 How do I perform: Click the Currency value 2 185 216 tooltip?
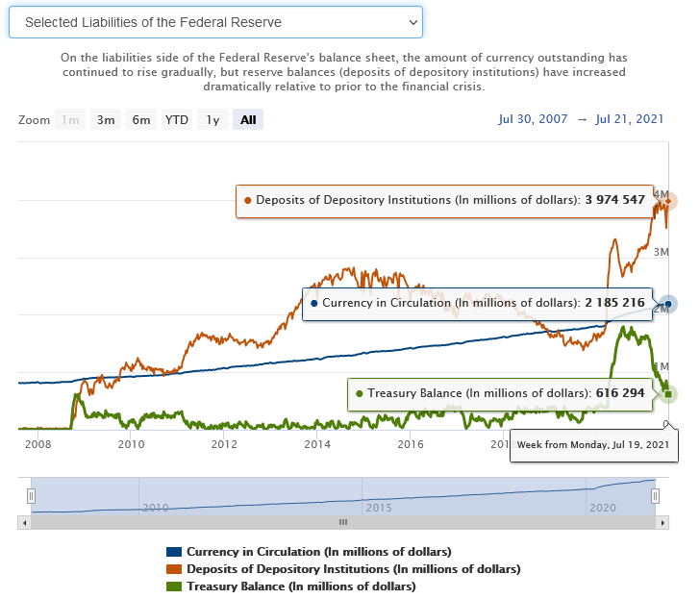[478, 304]
